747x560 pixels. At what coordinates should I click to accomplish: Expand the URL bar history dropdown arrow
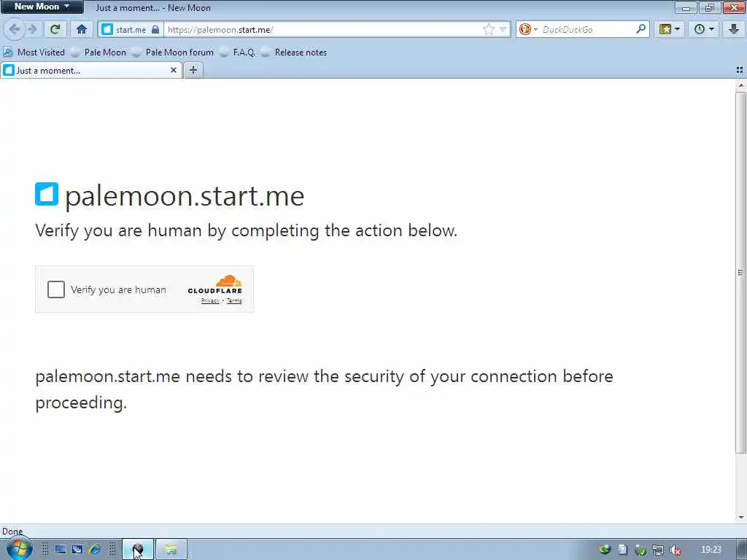click(x=503, y=29)
